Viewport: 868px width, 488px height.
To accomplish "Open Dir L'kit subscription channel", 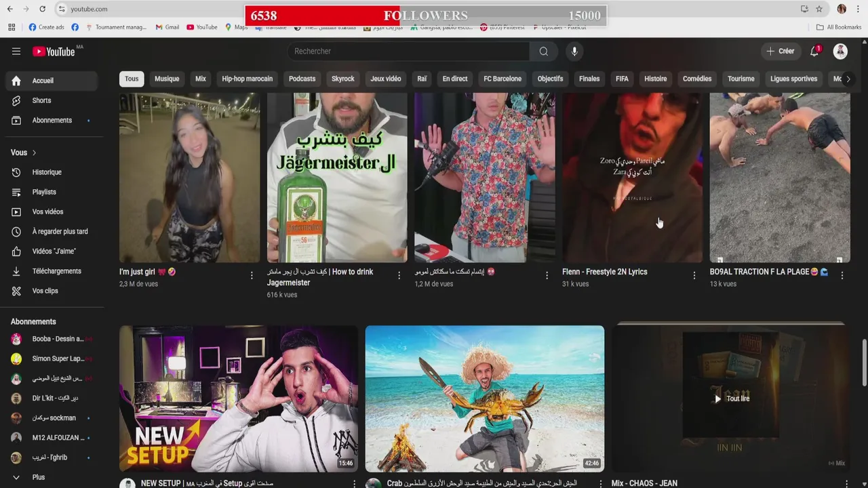I will tap(52, 399).
